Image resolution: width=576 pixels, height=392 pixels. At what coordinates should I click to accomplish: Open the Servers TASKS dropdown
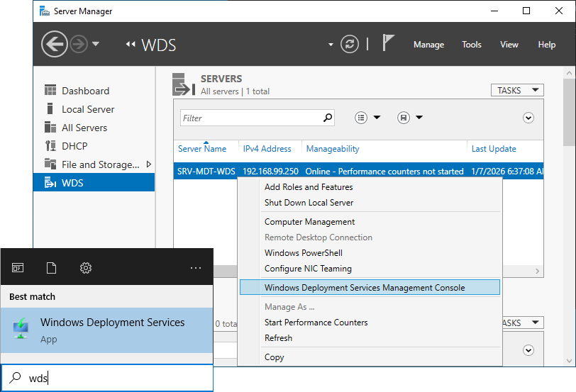tap(517, 90)
